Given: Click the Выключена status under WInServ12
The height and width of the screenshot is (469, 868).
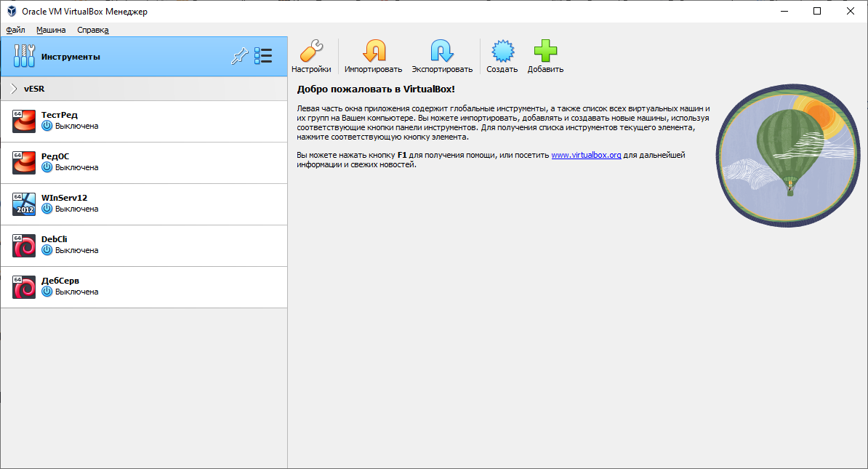Looking at the screenshot, I should (77, 209).
